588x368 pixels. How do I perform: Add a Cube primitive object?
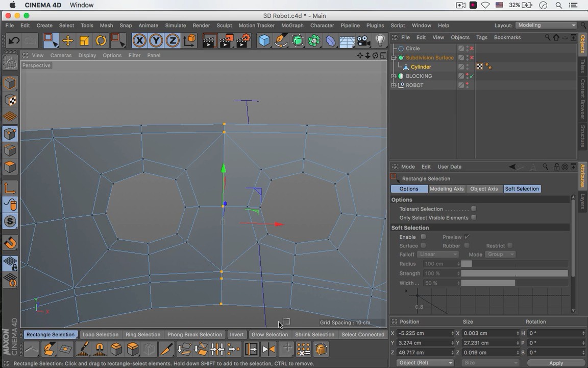point(264,41)
